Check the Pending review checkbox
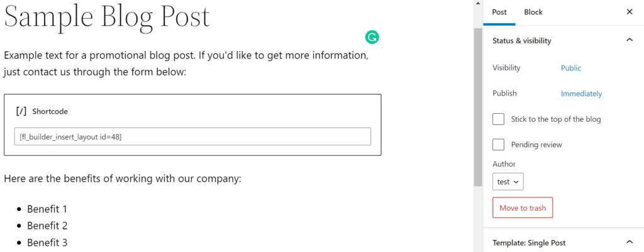 [x=499, y=145]
